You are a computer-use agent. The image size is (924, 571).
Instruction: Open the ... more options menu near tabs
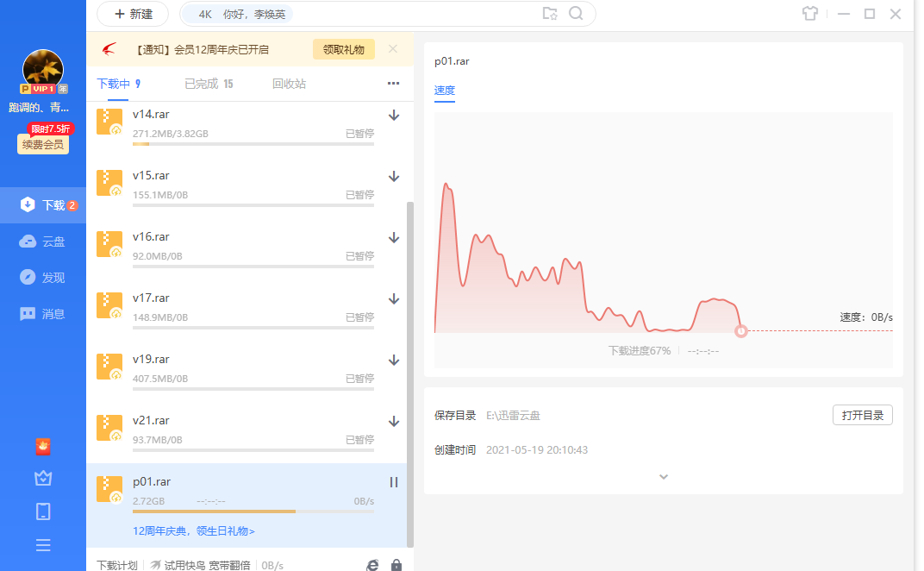pos(393,83)
